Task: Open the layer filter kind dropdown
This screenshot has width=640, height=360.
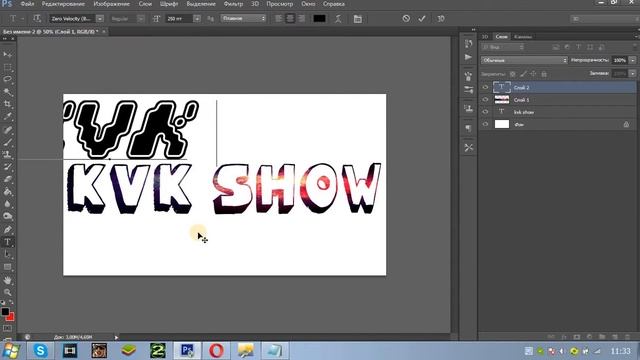Action: point(503,47)
